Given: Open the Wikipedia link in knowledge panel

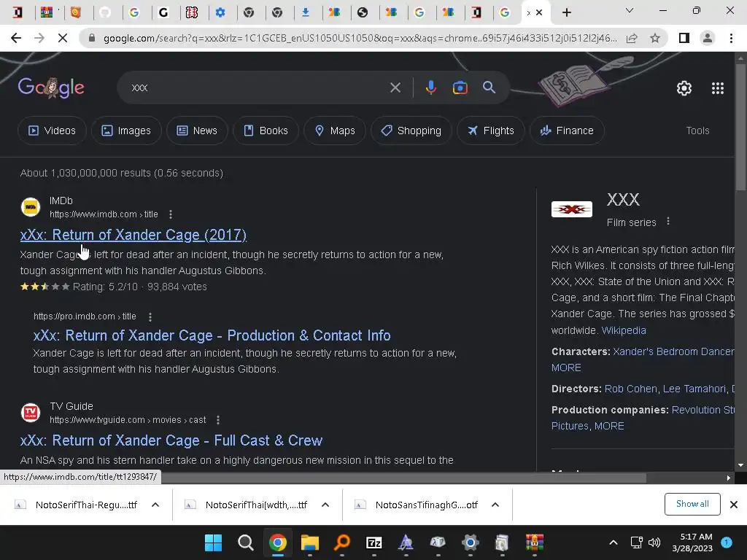Looking at the screenshot, I should [x=624, y=330].
